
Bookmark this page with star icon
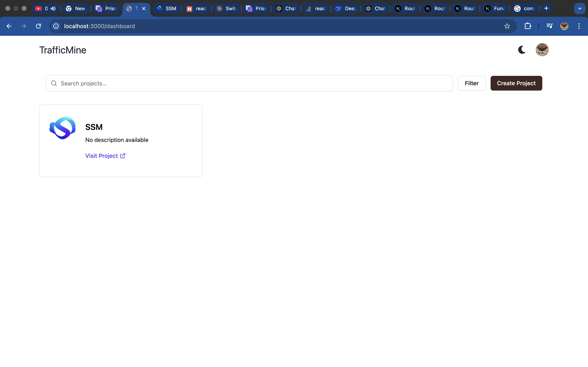[507, 26]
